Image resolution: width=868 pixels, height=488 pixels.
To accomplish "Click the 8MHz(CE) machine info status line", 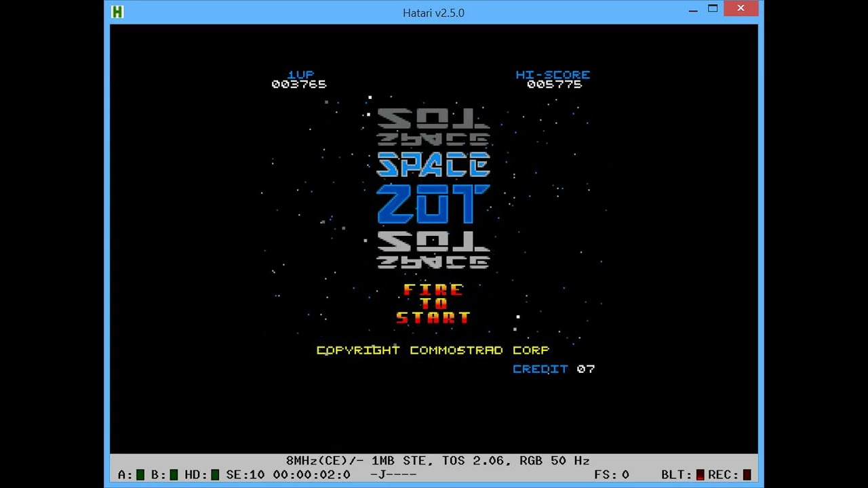I will click(437, 461).
